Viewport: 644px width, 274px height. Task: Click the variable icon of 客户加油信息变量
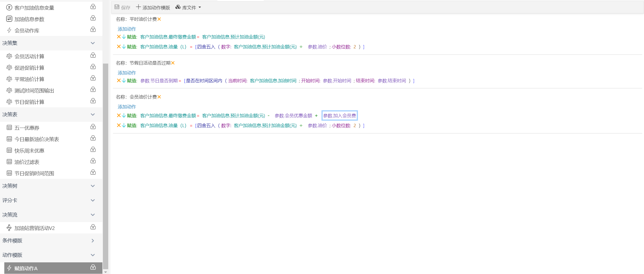pyautogui.click(x=9, y=8)
